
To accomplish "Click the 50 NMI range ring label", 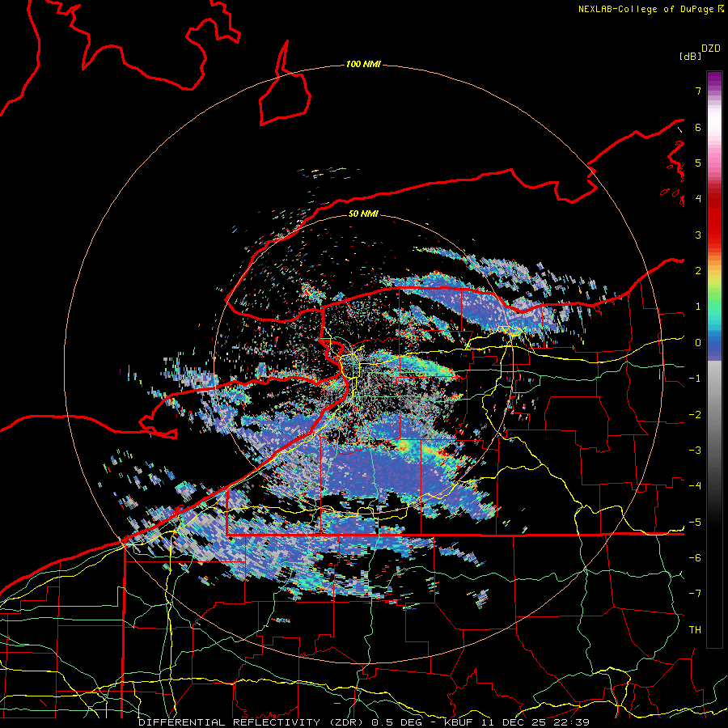I will click(x=363, y=214).
